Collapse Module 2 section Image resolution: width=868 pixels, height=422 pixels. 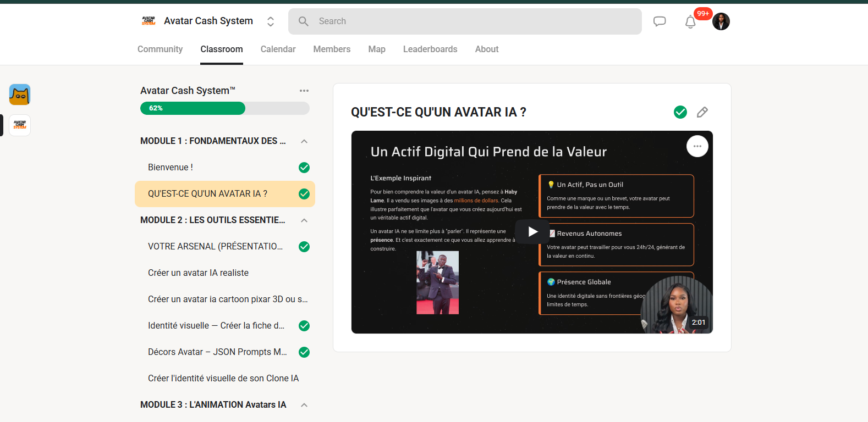pyautogui.click(x=304, y=220)
